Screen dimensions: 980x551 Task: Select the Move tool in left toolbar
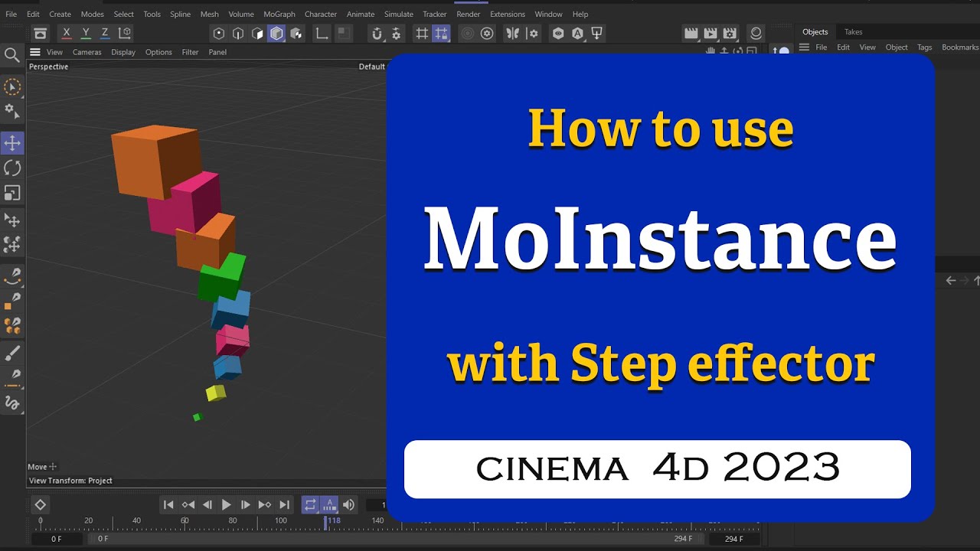[x=12, y=143]
